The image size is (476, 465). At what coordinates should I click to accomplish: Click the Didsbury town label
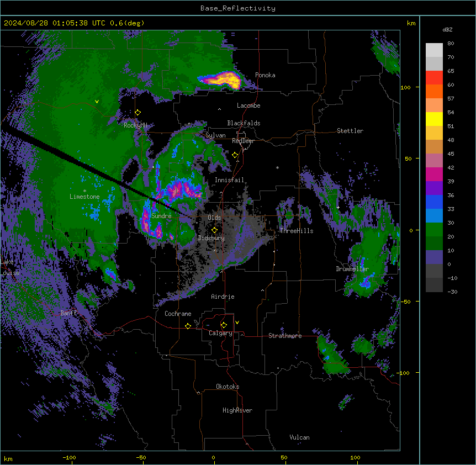click(x=211, y=238)
